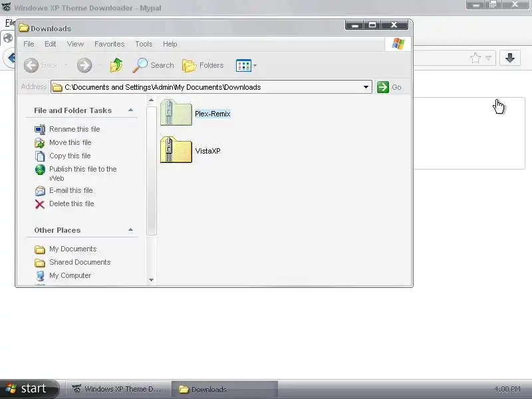This screenshot has width=532, height=399.
Task: Click Copy this file
Action: click(70, 156)
